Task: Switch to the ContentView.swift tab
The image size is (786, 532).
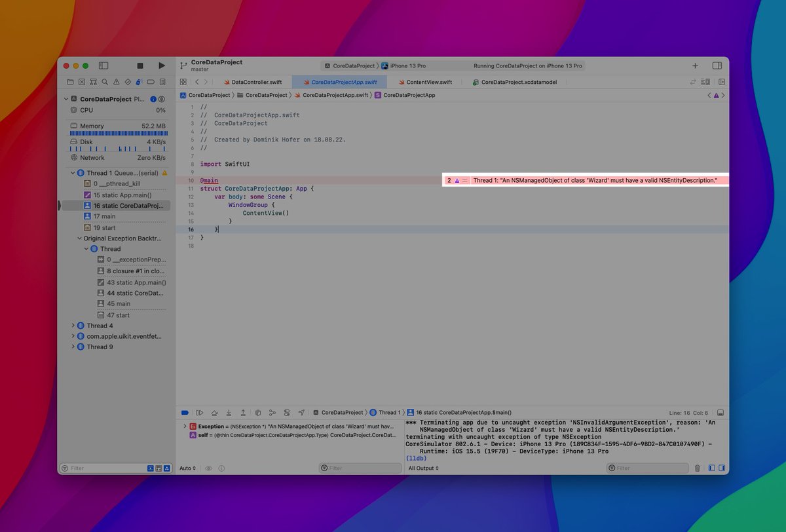Action: tap(428, 82)
